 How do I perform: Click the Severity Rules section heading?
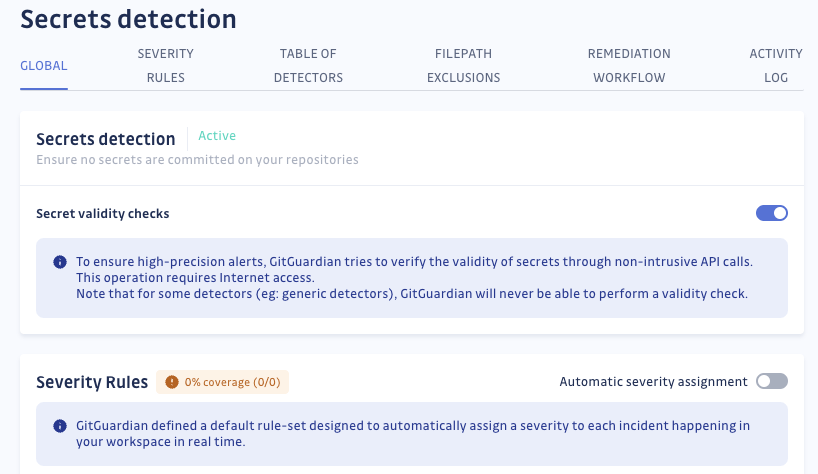pos(92,382)
